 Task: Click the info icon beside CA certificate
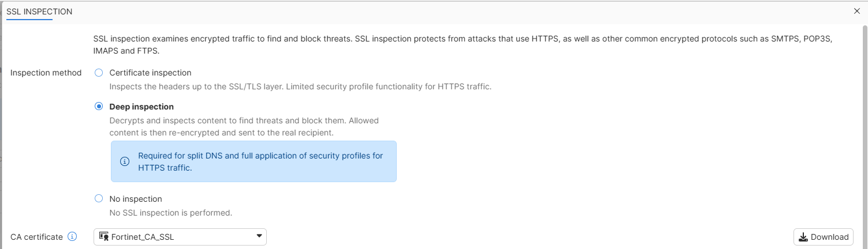[72, 237]
